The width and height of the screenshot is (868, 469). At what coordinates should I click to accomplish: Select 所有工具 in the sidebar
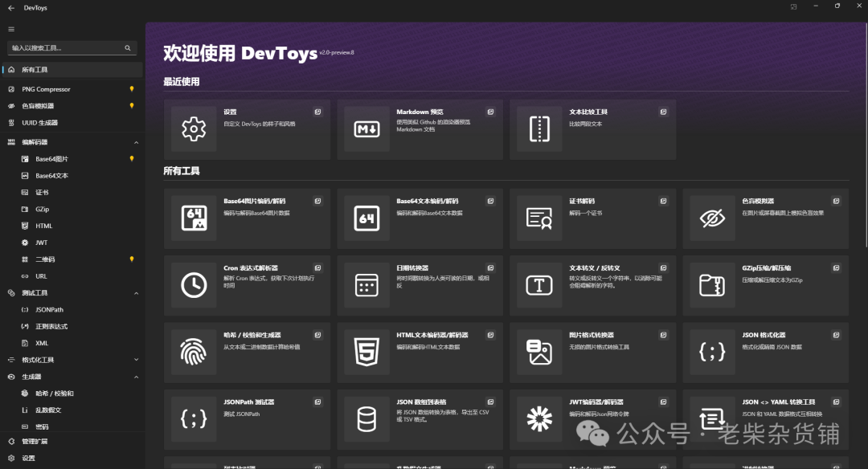tap(72, 70)
